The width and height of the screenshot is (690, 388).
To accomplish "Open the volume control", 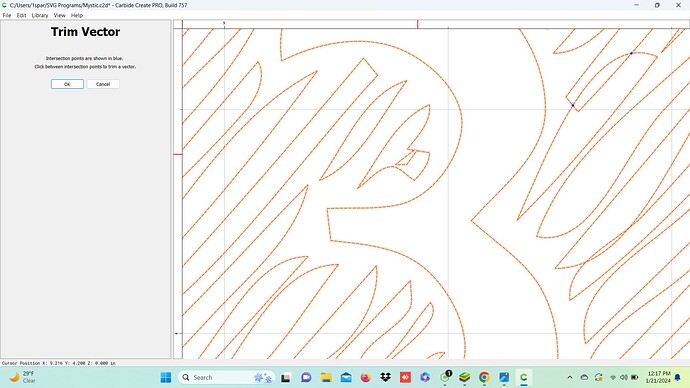I will click(x=624, y=377).
